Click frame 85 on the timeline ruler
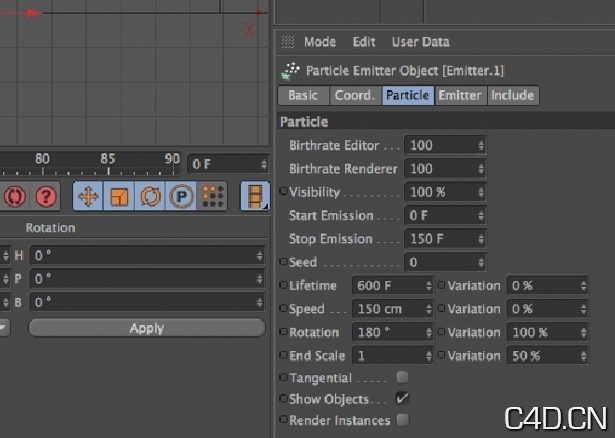 click(108, 159)
